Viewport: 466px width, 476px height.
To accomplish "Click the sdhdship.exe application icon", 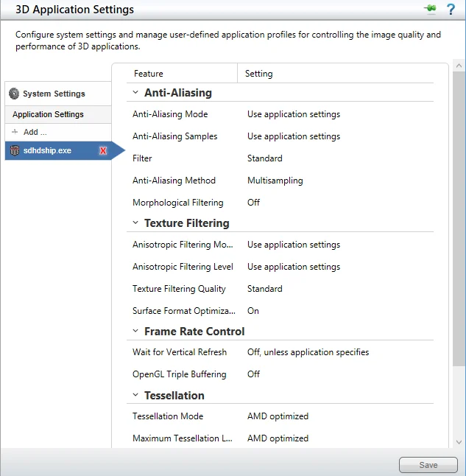I will (15, 150).
